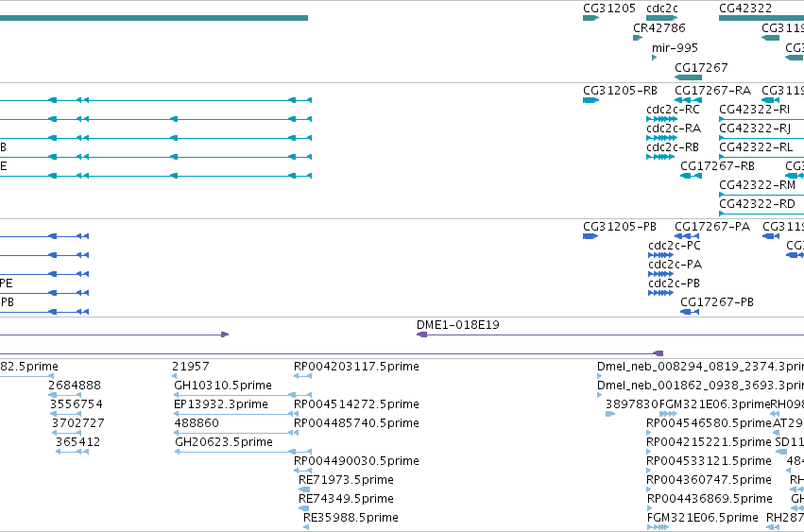Open protein cdc2c-PC
Viewport: 804px width, 532px height.
pos(674,246)
